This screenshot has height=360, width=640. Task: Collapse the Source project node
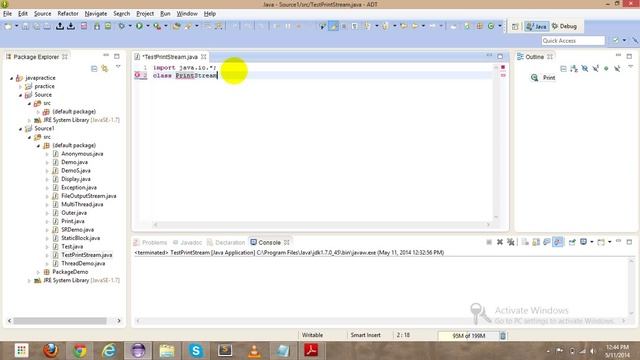20,95
